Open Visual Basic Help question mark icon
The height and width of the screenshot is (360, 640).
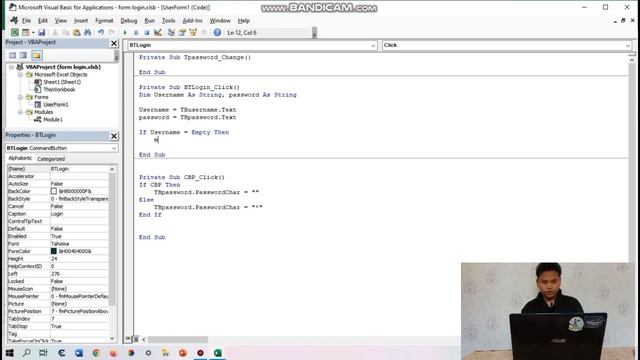tap(217, 33)
